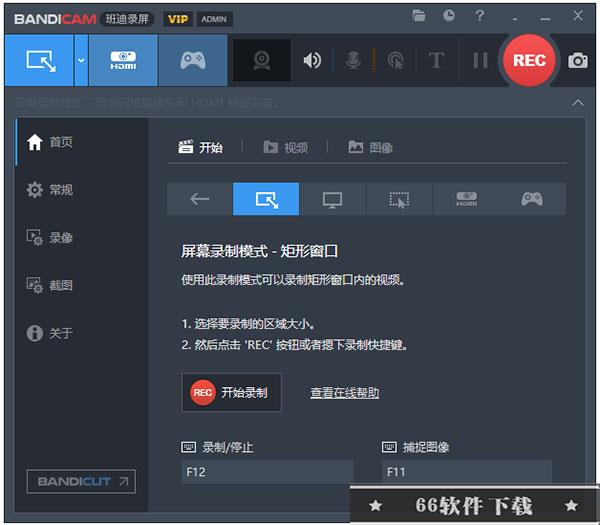Open 录像 Video settings in sidebar
Viewport: 600px width, 525px height.
(50, 238)
